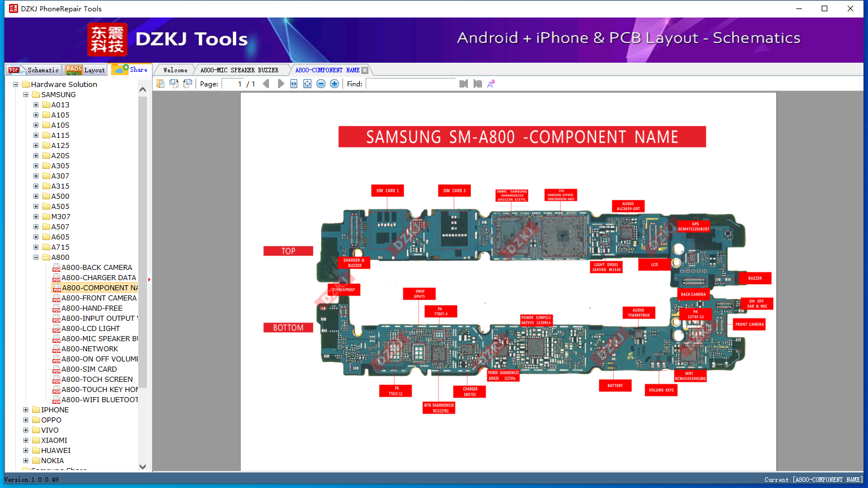Click the find previous icon
The image size is (868, 488).
click(463, 84)
